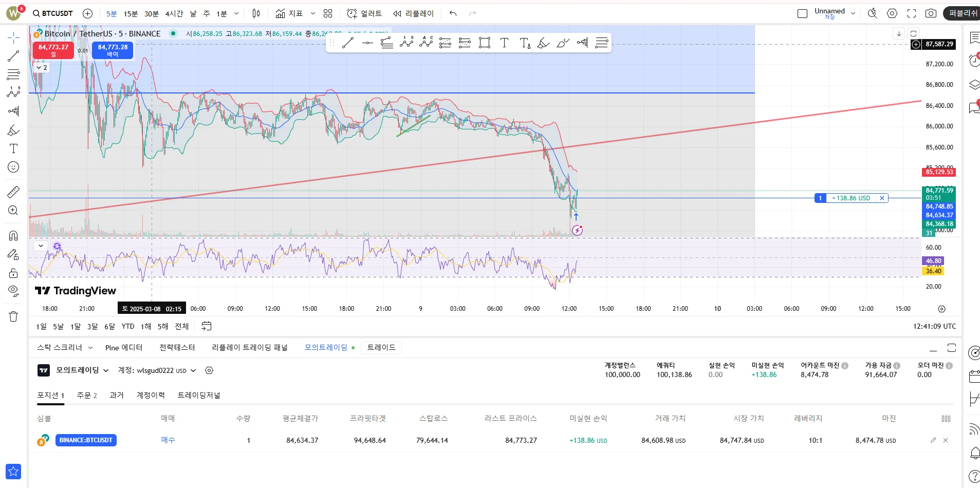Toggle lock all drawings padlock icon
Screen dimensions: 980x488
pos(13,273)
